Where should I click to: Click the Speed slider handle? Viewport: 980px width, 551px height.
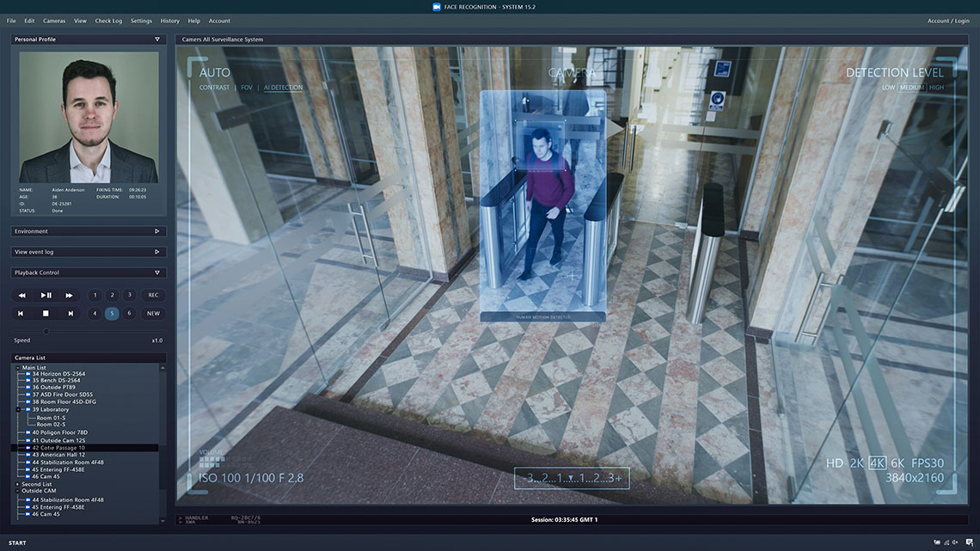tap(46, 331)
